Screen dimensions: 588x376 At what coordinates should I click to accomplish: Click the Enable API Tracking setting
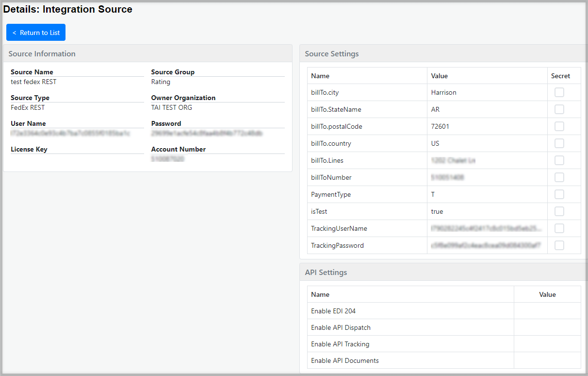tap(341, 343)
